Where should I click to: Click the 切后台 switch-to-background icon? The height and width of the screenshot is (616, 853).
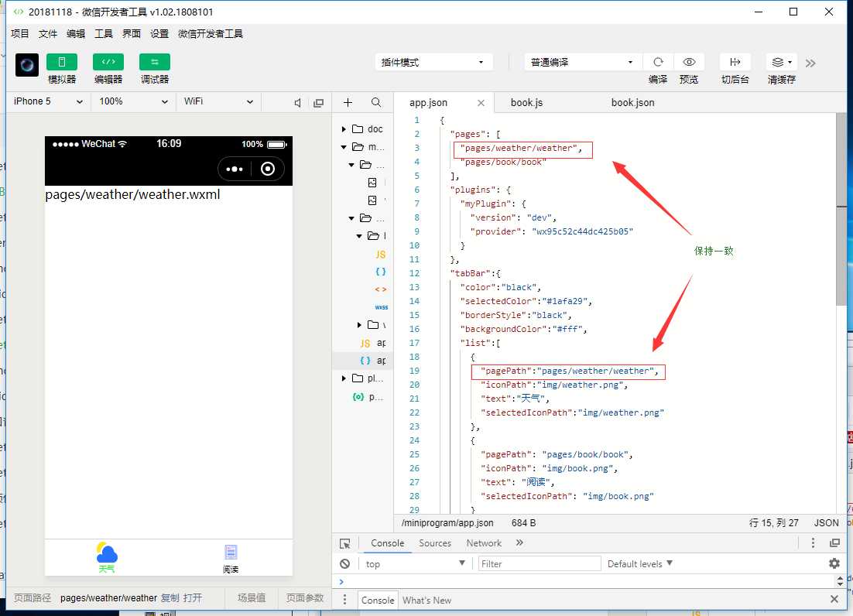coord(735,62)
